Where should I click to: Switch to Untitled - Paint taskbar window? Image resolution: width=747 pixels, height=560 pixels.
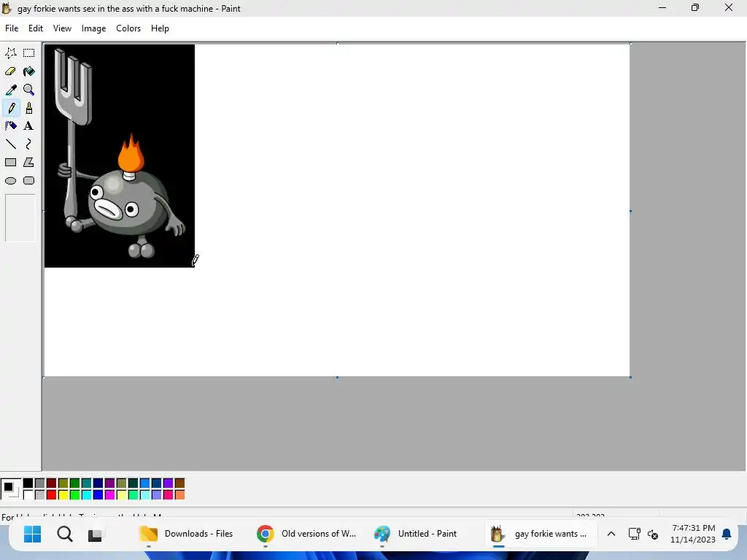pos(415,534)
